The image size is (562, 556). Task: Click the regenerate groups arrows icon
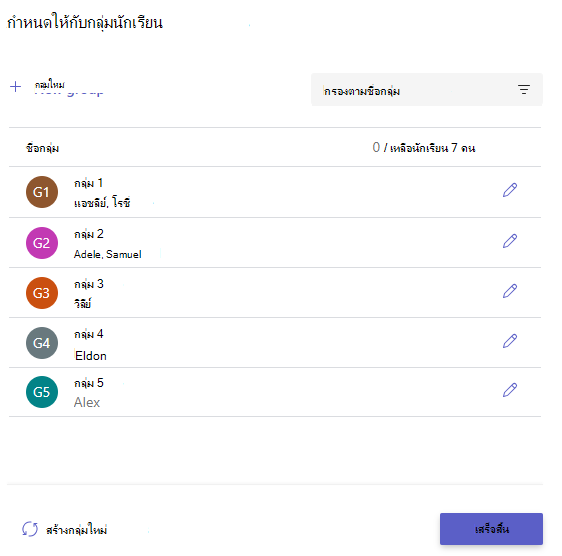[x=30, y=529]
